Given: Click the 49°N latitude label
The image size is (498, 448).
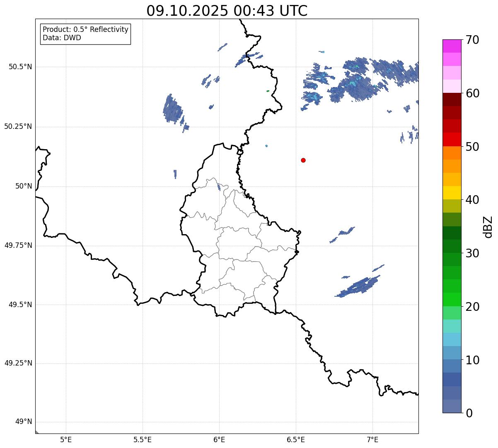Looking at the screenshot, I should click(24, 422).
